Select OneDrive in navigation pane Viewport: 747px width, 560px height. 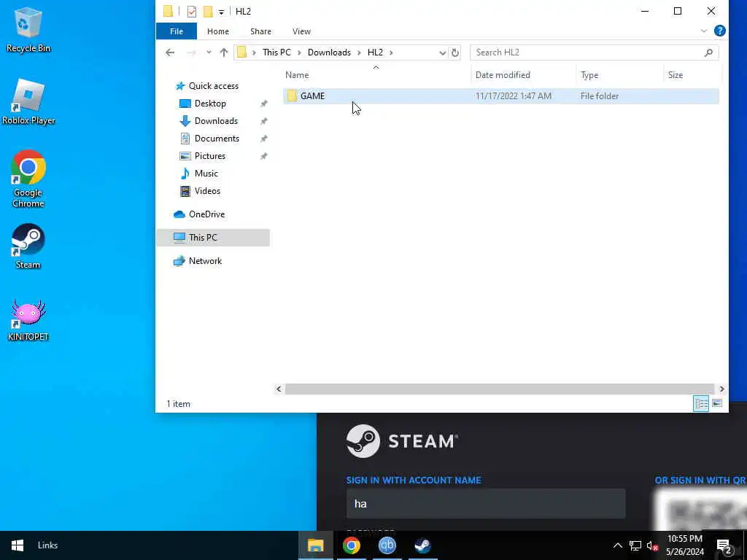(206, 214)
